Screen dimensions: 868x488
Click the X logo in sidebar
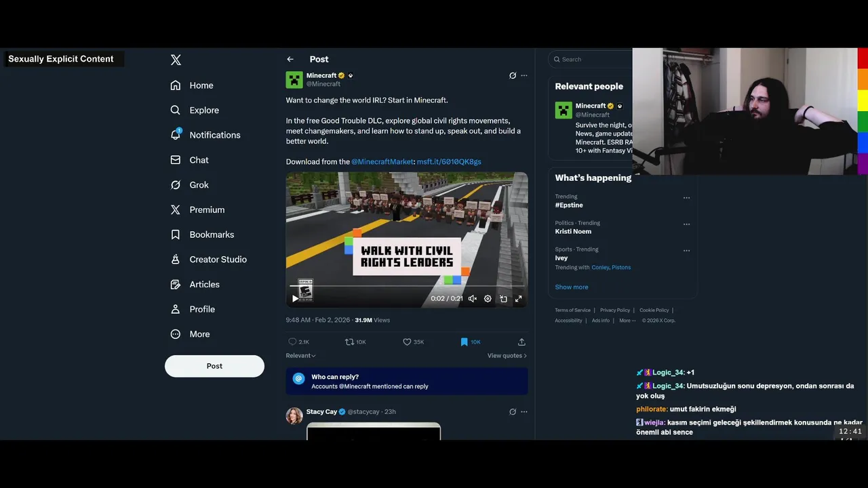click(176, 60)
